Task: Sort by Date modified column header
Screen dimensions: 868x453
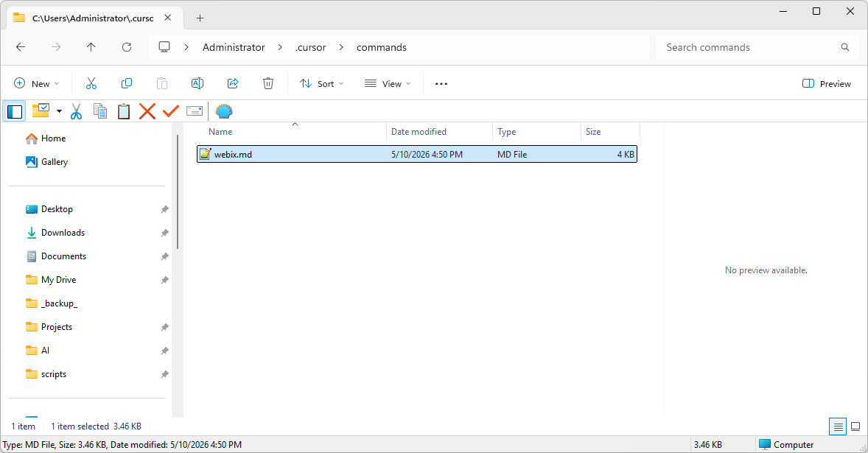Action: 439,132
